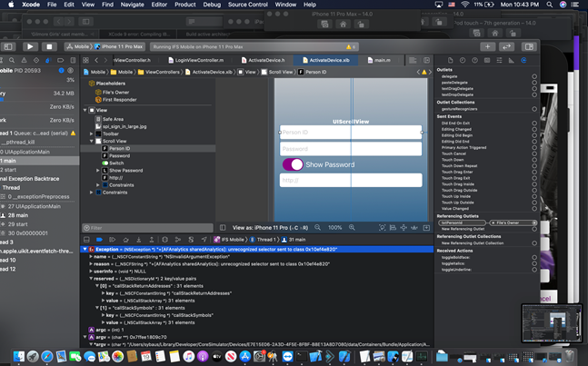
Task: Open the History inspector
Action: [x=463, y=60]
